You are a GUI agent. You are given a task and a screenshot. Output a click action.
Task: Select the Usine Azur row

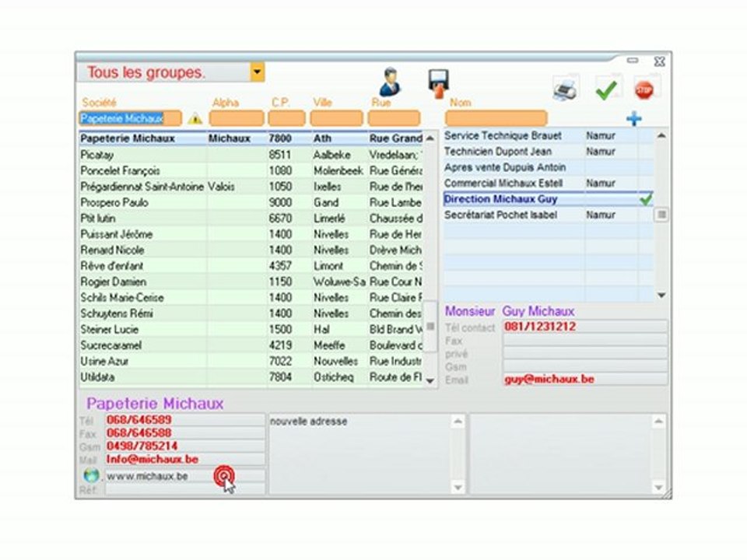click(x=251, y=361)
